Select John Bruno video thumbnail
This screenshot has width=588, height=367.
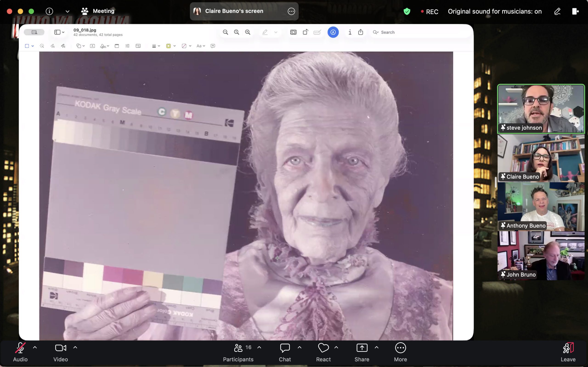coord(541,256)
